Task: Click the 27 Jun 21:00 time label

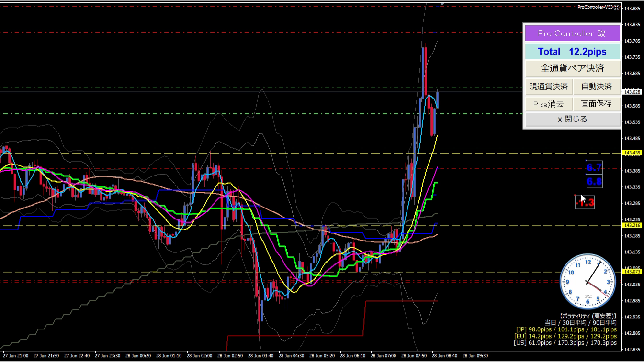Action: (x=15, y=356)
